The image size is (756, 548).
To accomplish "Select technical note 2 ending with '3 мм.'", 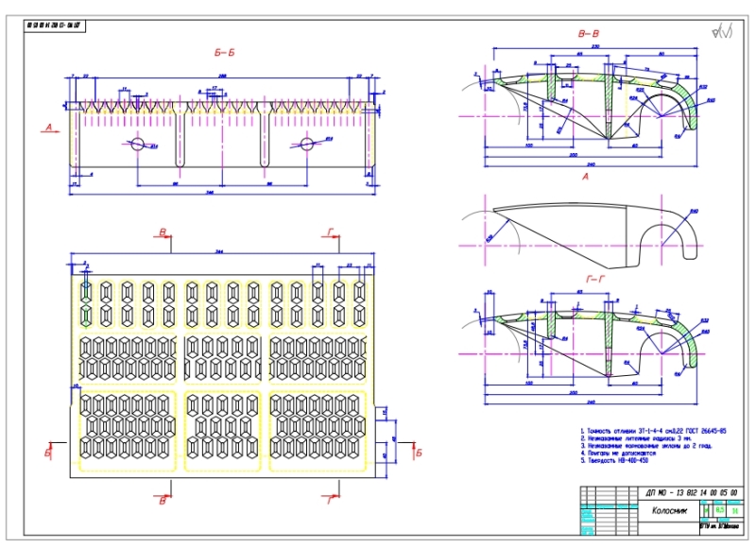I will pyautogui.click(x=636, y=438).
